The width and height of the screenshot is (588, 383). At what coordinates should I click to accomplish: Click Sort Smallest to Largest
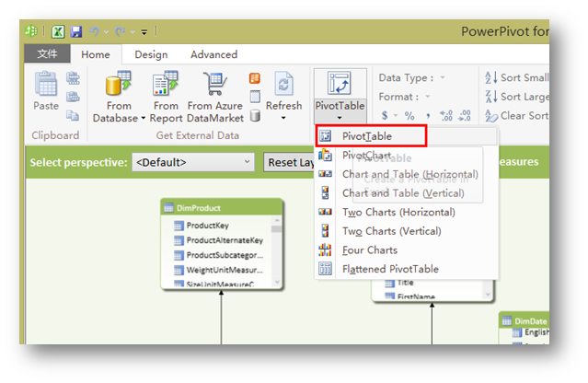[x=516, y=77]
